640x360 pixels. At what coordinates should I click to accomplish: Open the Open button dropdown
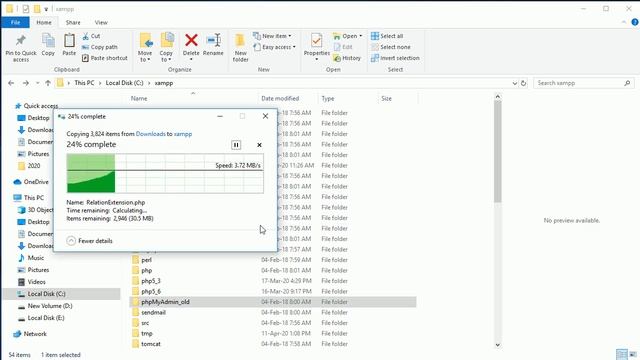[348, 36]
